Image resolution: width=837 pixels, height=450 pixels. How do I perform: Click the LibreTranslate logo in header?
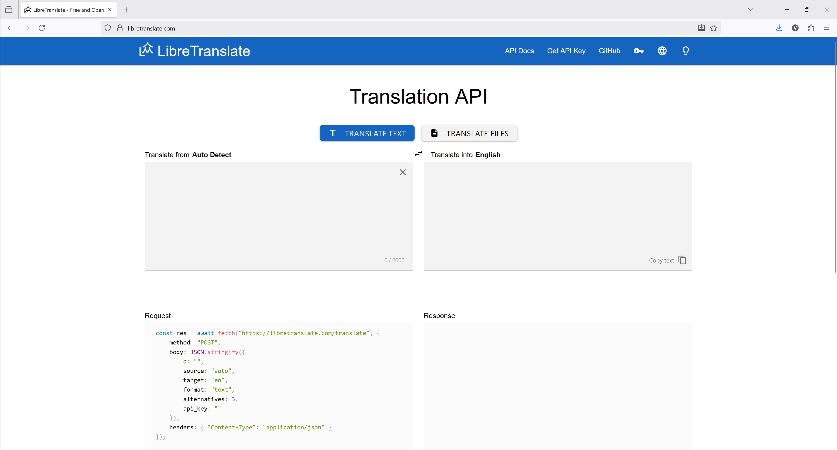tap(194, 51)
